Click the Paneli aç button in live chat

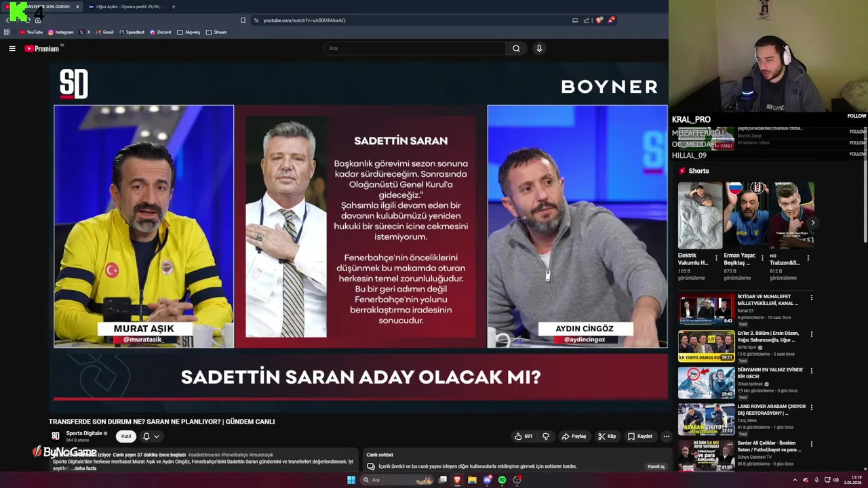point(656,466)
